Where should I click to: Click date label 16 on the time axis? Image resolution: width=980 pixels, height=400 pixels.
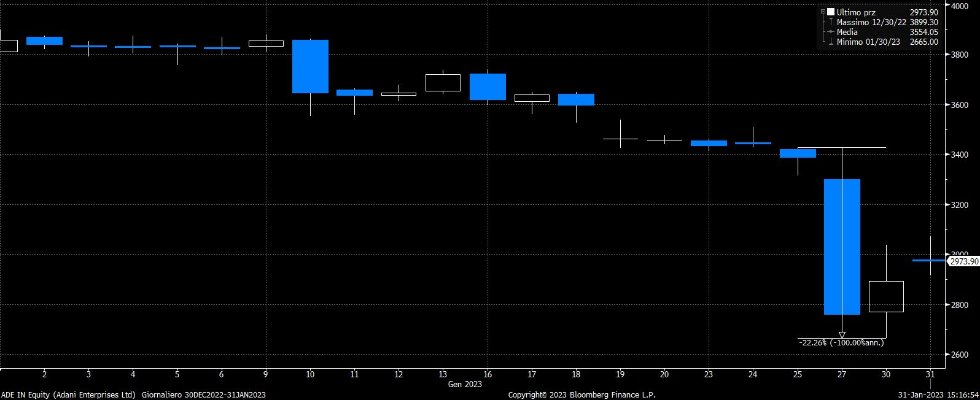[488, 374]
